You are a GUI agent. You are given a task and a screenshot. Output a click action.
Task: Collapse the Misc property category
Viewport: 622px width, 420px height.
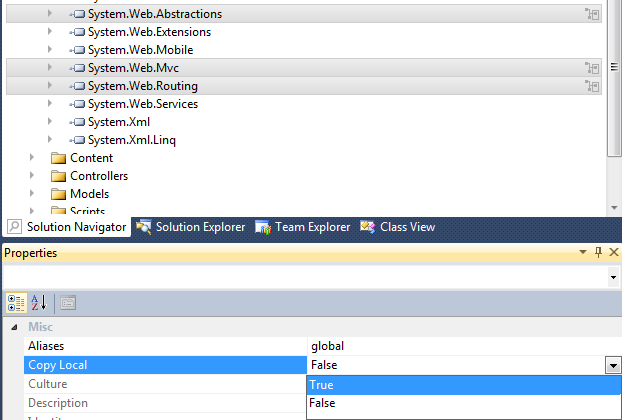14,327
